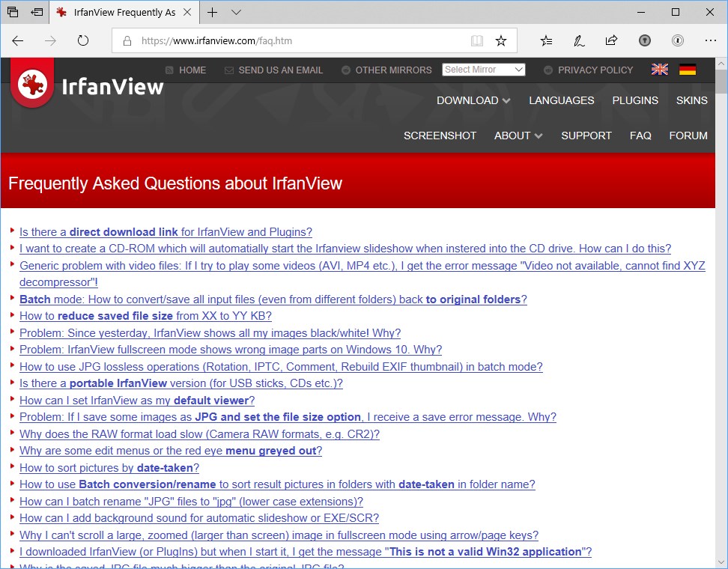Open "How to sort pictures by date-taken?"

point(109,467)
